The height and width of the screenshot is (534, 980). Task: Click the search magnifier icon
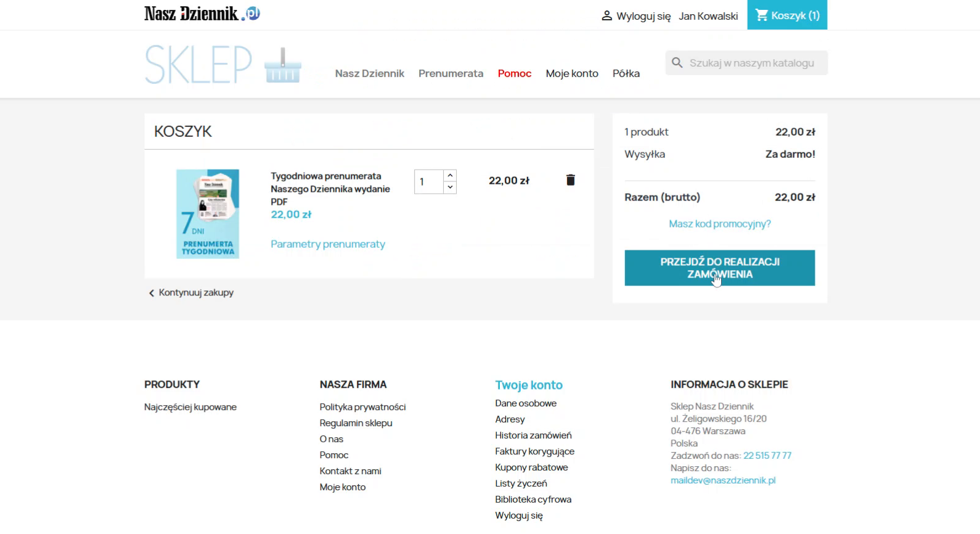click(677, 63)
